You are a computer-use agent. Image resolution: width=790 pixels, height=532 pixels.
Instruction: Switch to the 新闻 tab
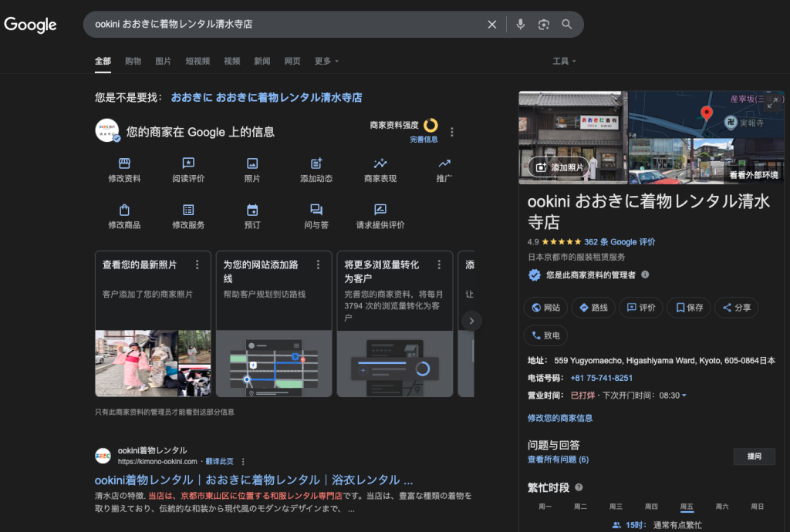point(262,61)
